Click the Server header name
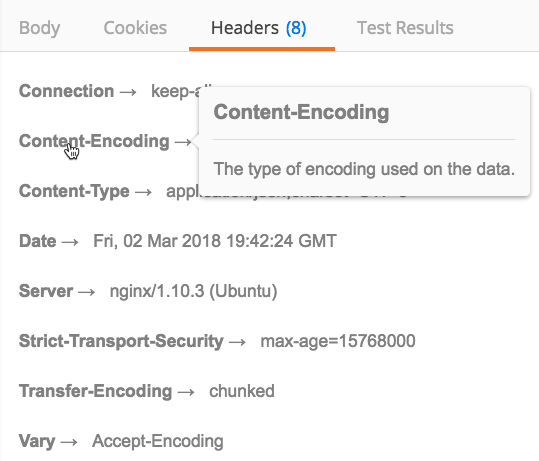The image size is (539, 461). [x=46, y=291]
